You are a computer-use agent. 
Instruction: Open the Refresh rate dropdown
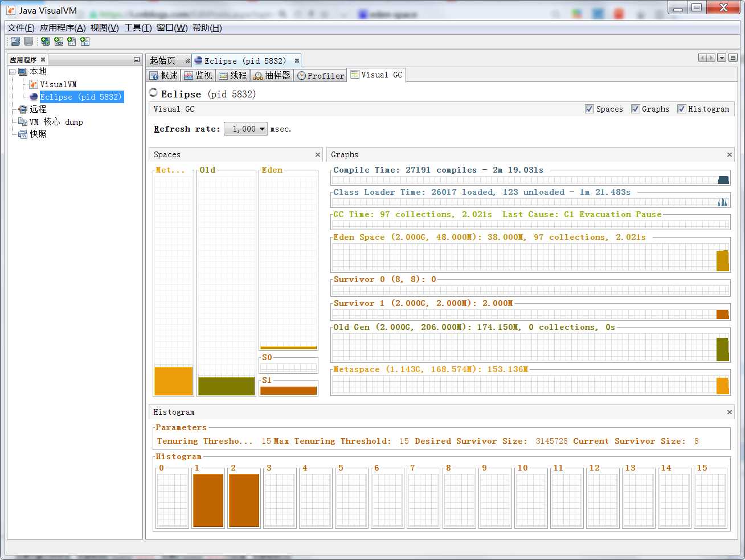click(245, 129)
